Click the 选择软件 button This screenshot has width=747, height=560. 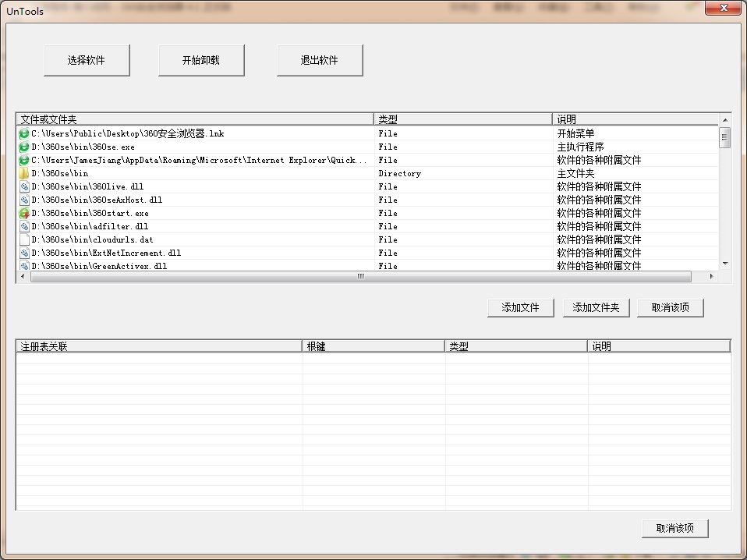87,61
